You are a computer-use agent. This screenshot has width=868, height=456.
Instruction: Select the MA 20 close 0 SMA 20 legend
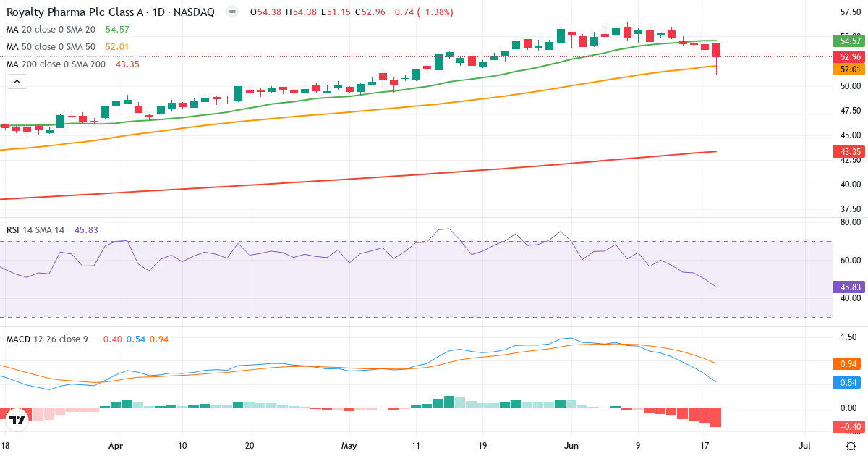click(51, 30)
